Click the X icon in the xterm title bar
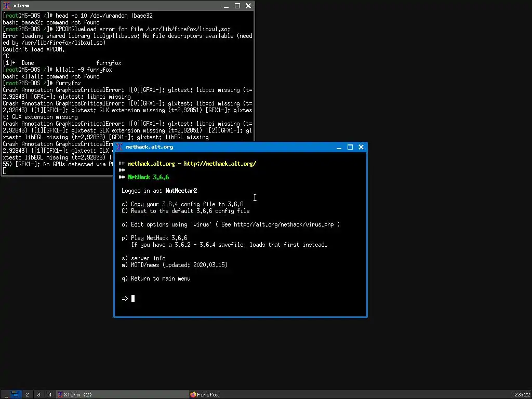This screenshot has width=532, height=399. point(6,6)
